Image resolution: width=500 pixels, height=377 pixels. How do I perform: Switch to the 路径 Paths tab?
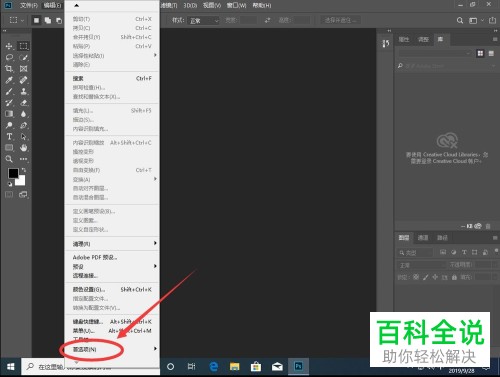(442, 237)
